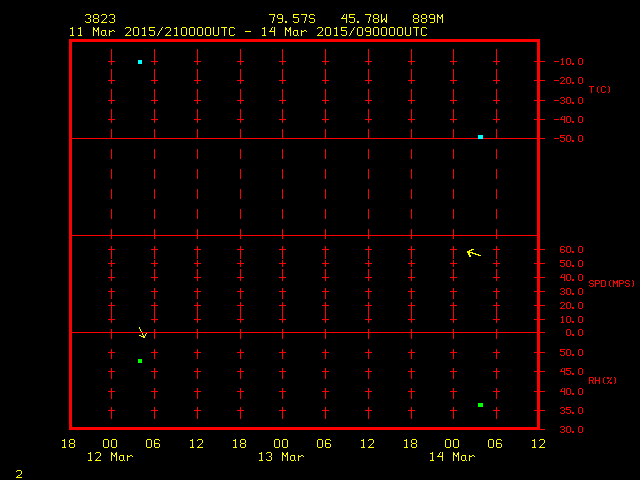Click the frame number 2 at bottom left

click(18, 472)
